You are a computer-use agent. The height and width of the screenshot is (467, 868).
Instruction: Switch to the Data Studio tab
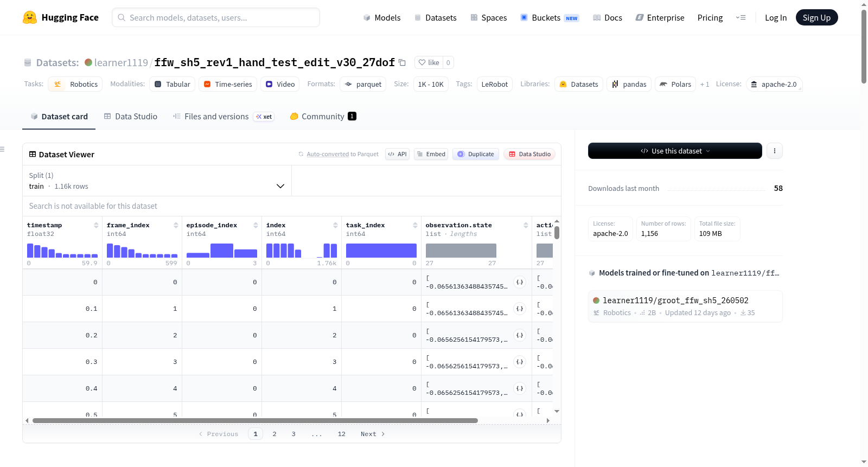131,117
